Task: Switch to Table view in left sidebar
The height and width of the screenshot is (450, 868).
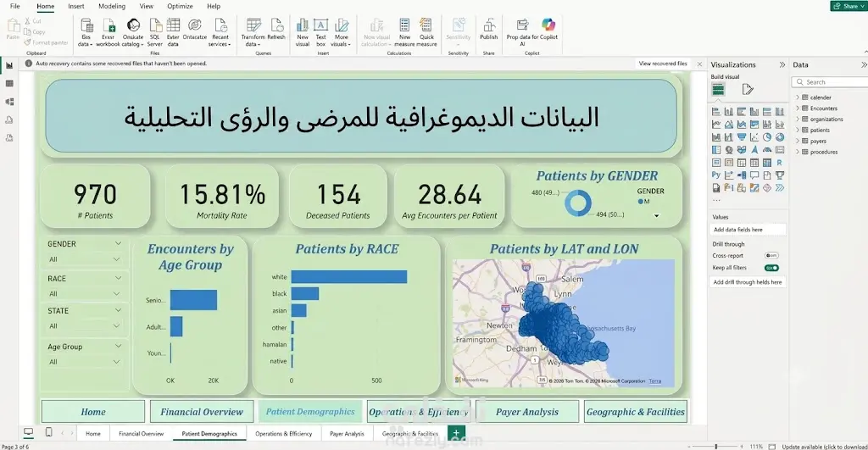Action: click(9, 84)
